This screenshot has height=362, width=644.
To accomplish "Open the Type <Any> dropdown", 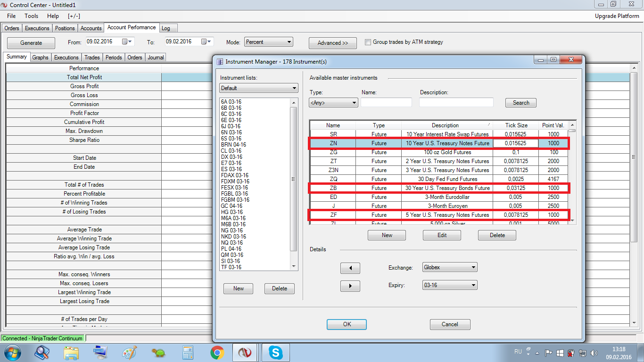I will click(334, 102).
